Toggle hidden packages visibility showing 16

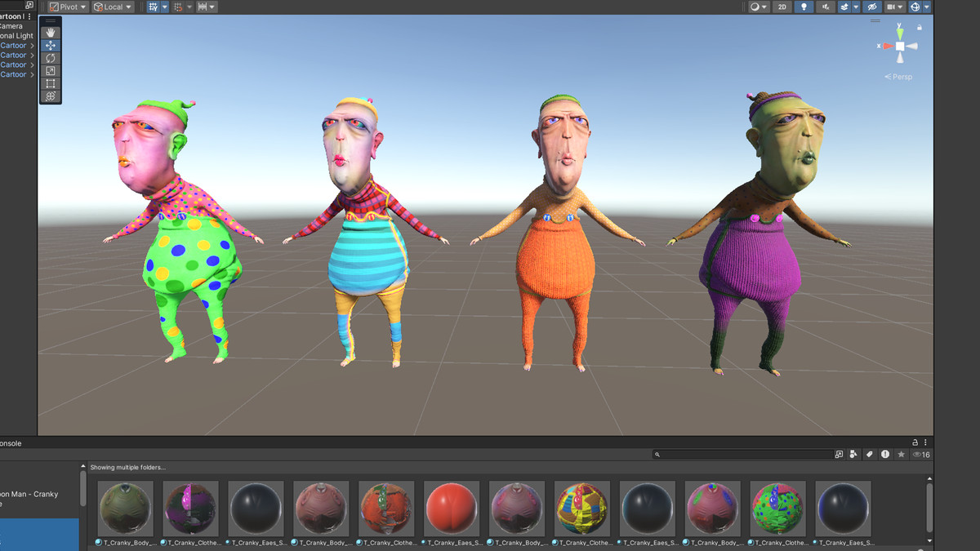click(x=921, y=455)
